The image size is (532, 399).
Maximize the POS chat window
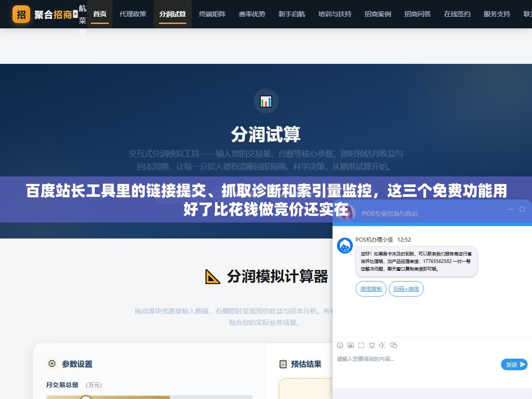click(522, 209)
